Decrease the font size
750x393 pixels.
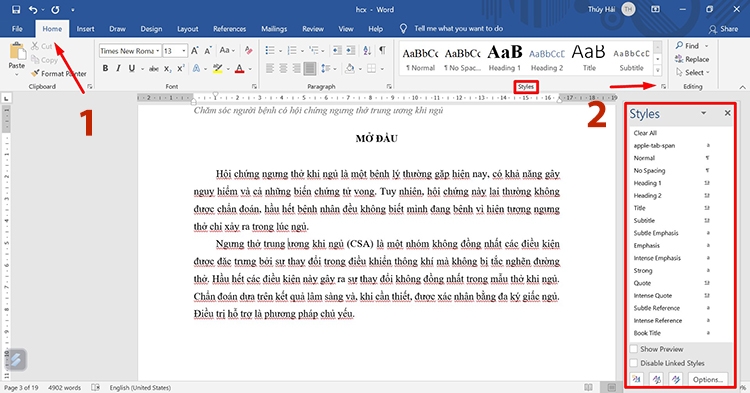pos(208,50)
